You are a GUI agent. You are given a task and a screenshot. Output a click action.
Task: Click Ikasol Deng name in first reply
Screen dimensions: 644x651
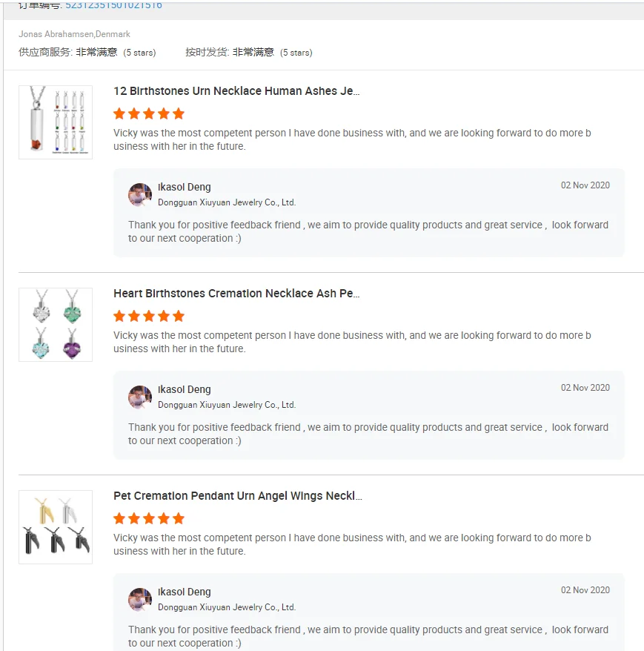tap(185, 188)
